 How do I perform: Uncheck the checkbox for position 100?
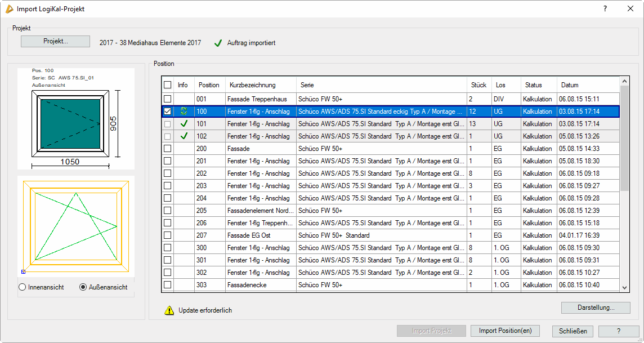[167, 112]
